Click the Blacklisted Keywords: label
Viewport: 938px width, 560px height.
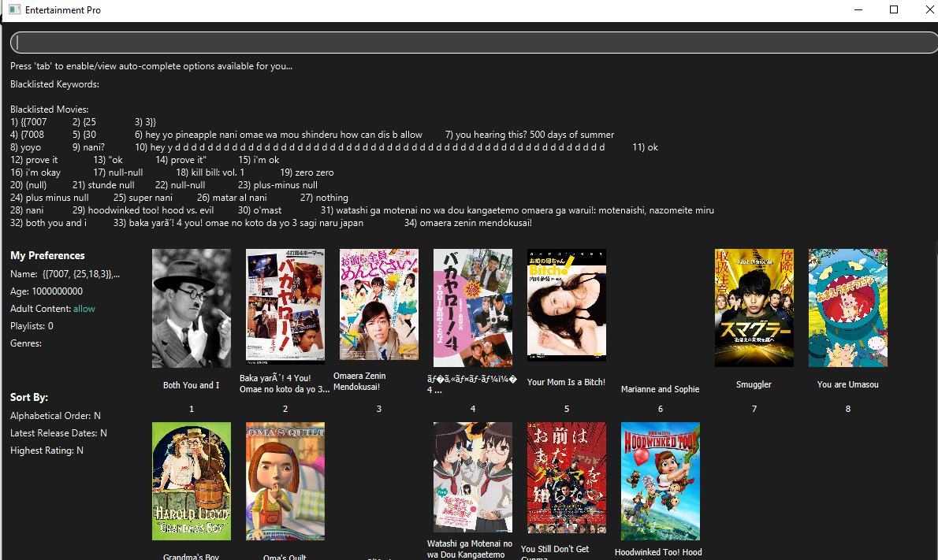(54, 84)
